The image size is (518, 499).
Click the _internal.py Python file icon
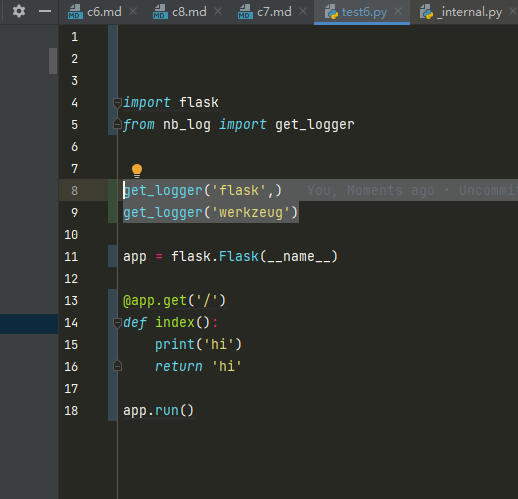(426, 12)
